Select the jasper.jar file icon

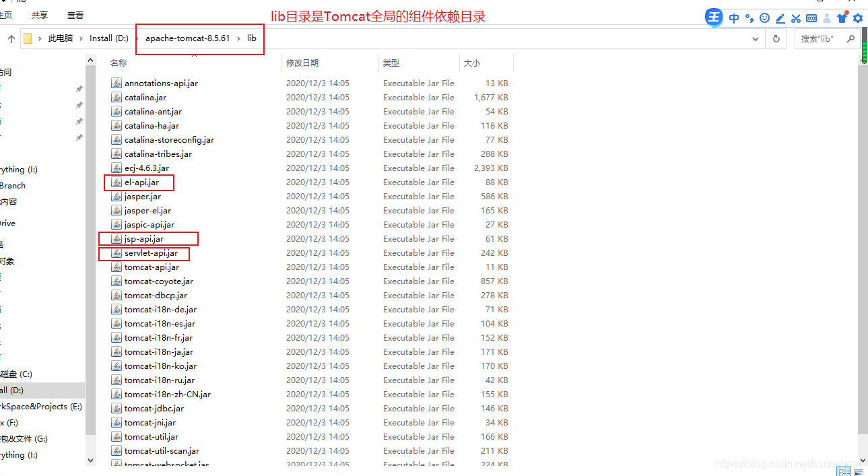(116, 197)
